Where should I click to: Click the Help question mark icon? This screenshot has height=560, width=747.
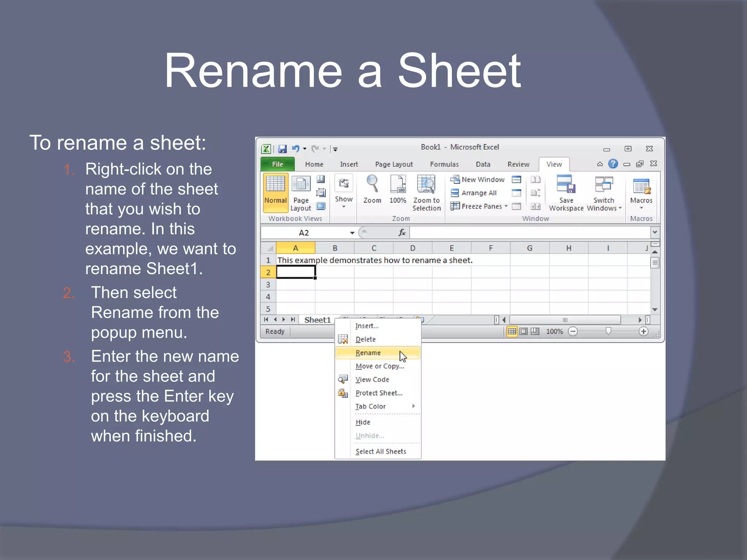tap(613, 164)
